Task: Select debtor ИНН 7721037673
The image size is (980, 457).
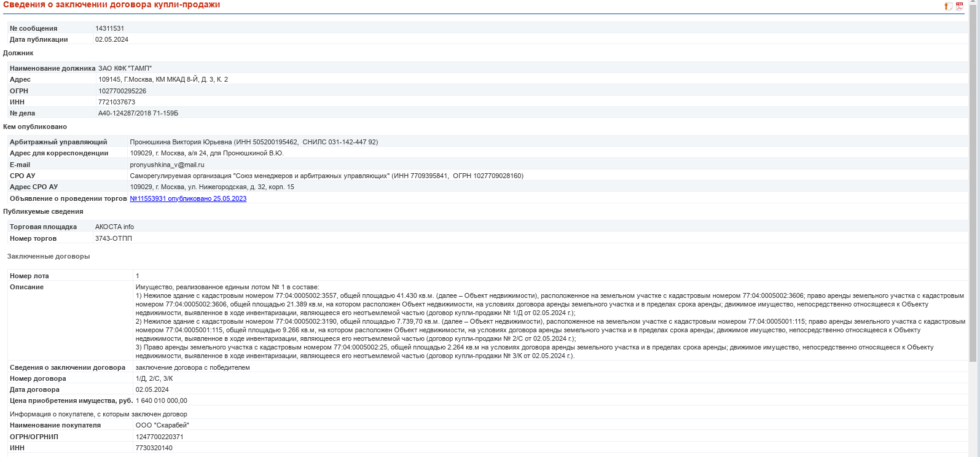Action: [x=117, y=102]
